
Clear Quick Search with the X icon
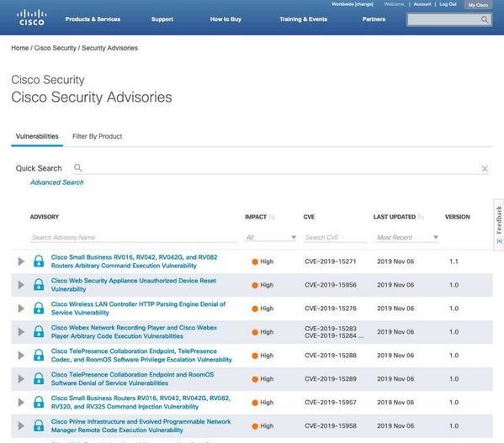pos(485,168)
